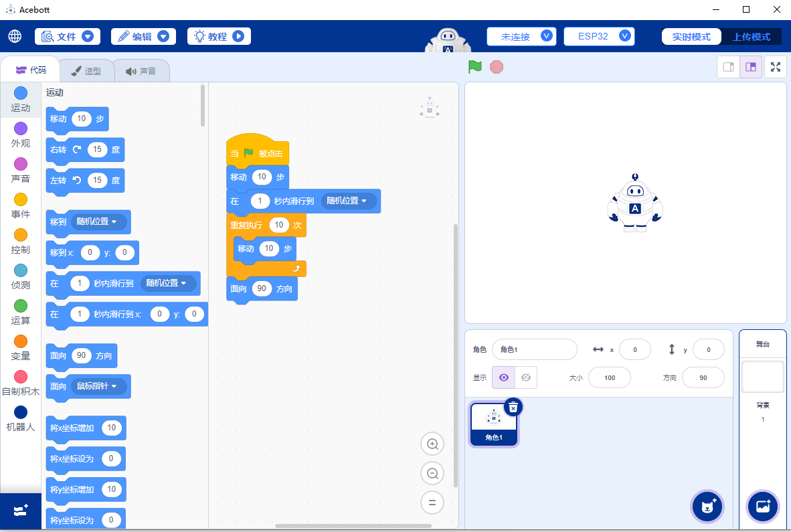Zoom into the code area with plus icon
Viewport: 791px width, 532px height.
tap(432, 444)
